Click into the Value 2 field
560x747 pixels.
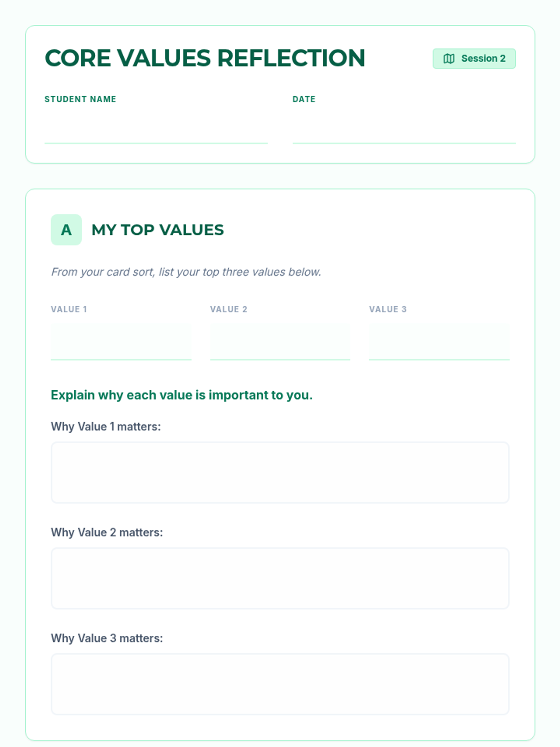point(280,343)
